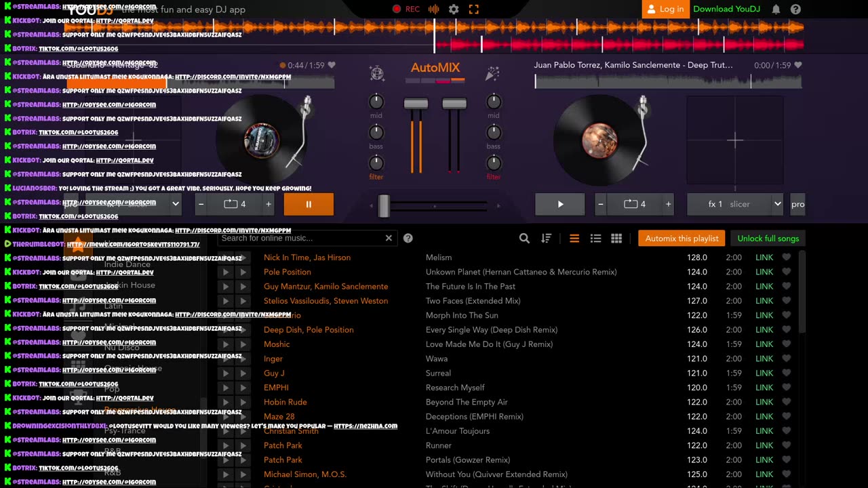Click the right channel volume fader handle

(454, 104)
